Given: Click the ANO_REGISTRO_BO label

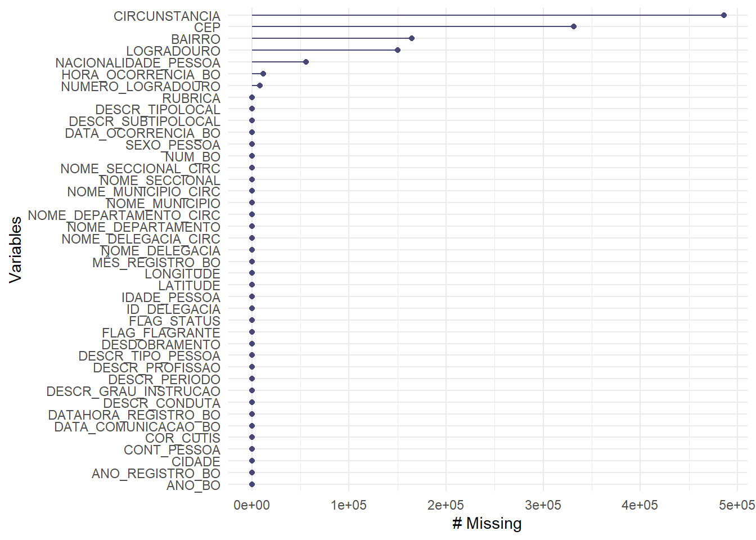Looking at the screenshot, I should pos(156,474).
